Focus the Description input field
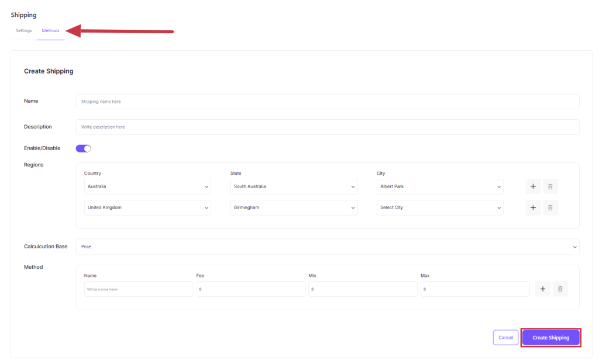This screenshot has height=364, width=599. pyautogui.click(x=328, y=127)
